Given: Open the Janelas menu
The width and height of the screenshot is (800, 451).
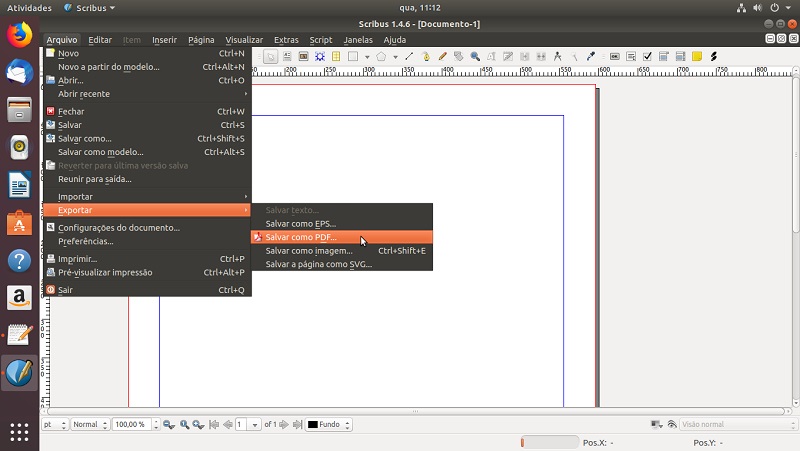Looking at the screenshot, I should [358, 40].
